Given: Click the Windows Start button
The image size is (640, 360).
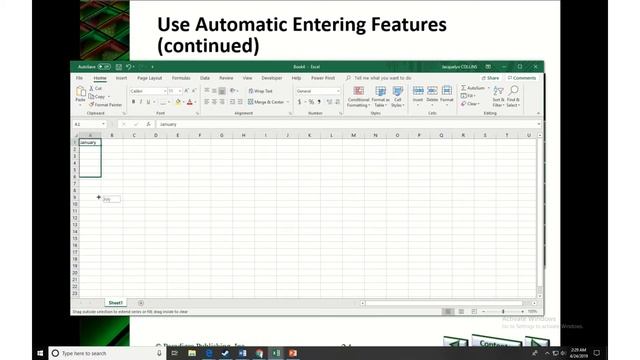Looking at the screenshot, I should tap(40, 353).
